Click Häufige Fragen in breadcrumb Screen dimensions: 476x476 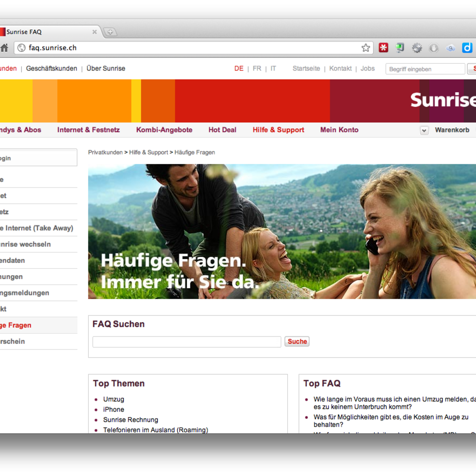pos(195,152)
